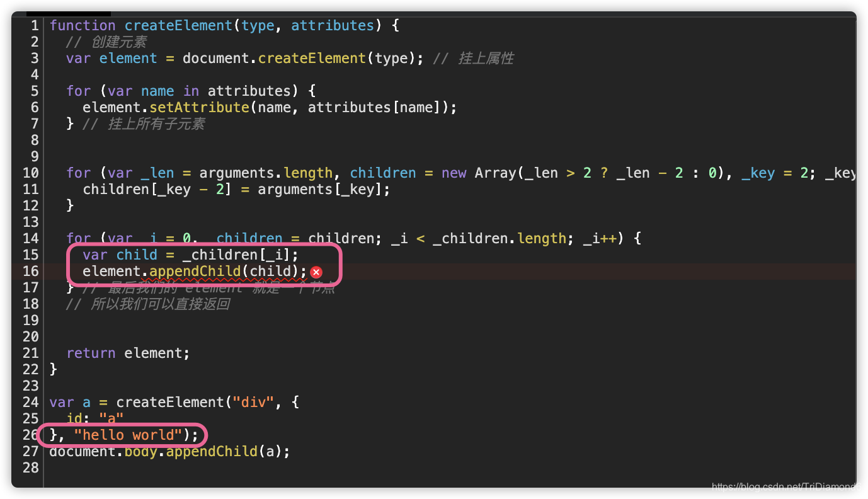Select line number 16 in the gutter

pyautogui.click(x=30, y=271)
